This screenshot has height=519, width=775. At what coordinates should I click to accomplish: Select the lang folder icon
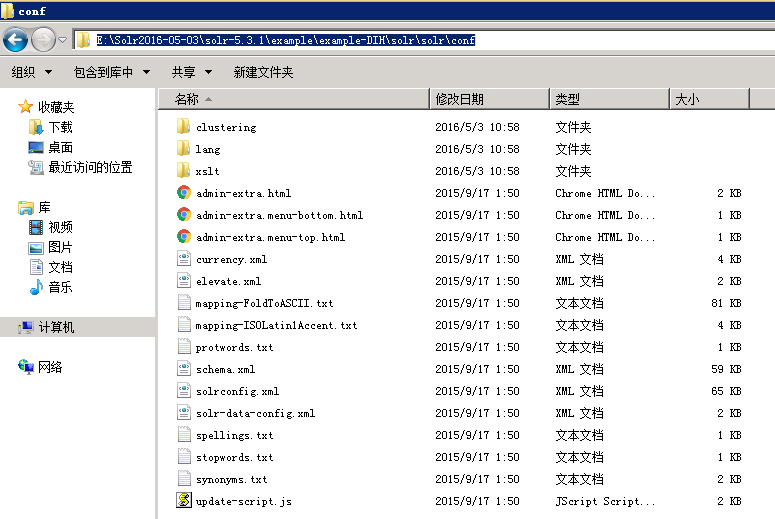coord(183,148)
